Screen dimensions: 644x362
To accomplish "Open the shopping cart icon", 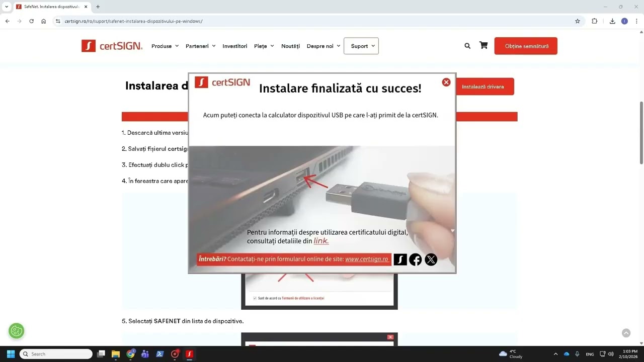I will pyautogui.click(x=484, y=45).
